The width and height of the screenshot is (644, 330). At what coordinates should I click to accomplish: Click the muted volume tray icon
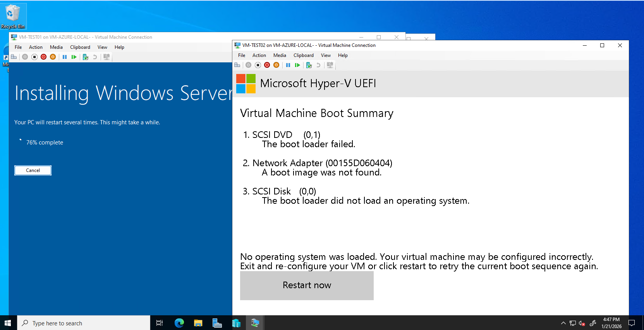(x=582, y=323)
